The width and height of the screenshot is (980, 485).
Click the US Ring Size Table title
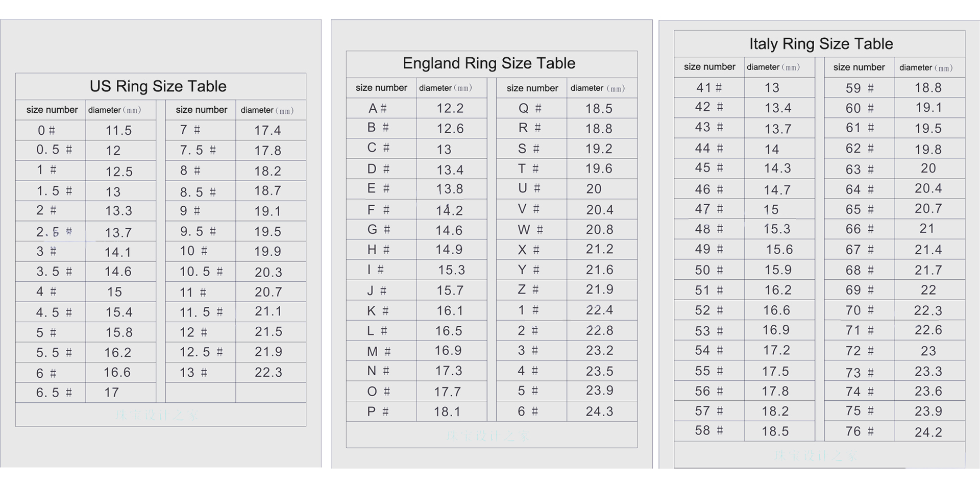[158, 86]
